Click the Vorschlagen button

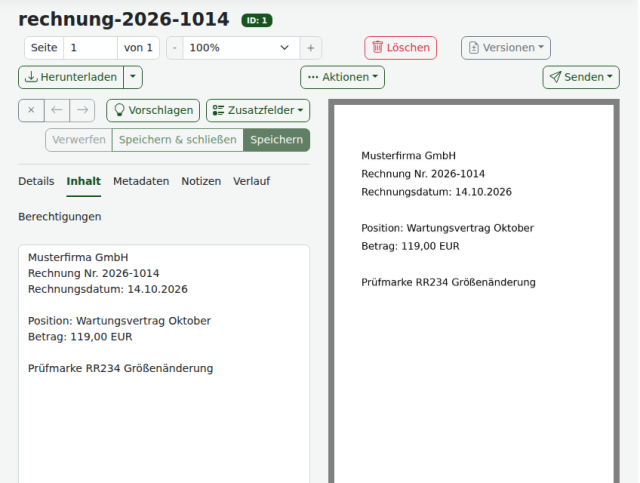153,110
